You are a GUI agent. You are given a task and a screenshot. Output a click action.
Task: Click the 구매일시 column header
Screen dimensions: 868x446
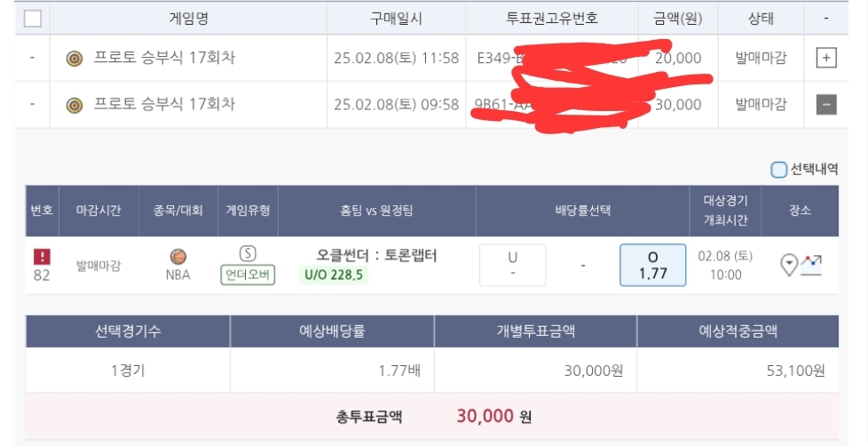[396, 18]
